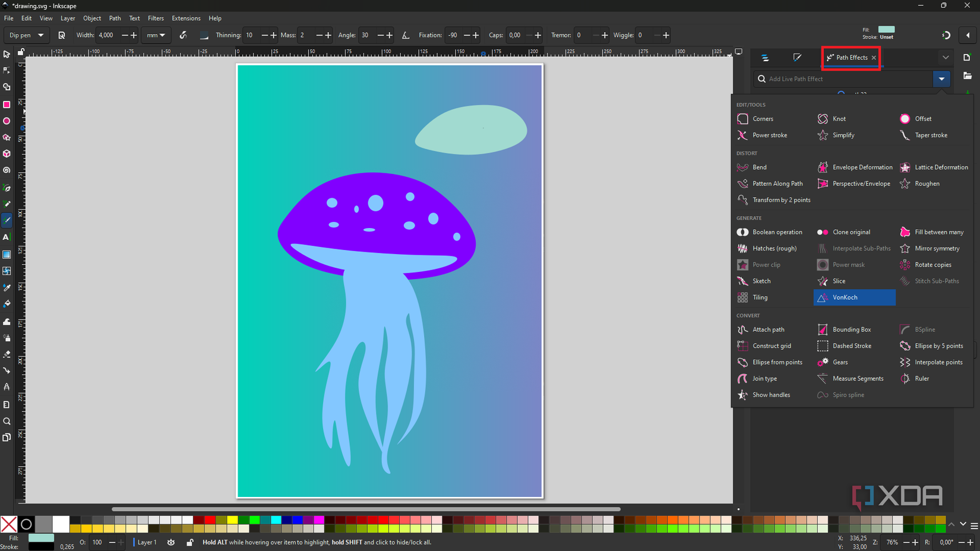Activate the Gradient tool
The image size is (980, 551).
tap(7, 255)
